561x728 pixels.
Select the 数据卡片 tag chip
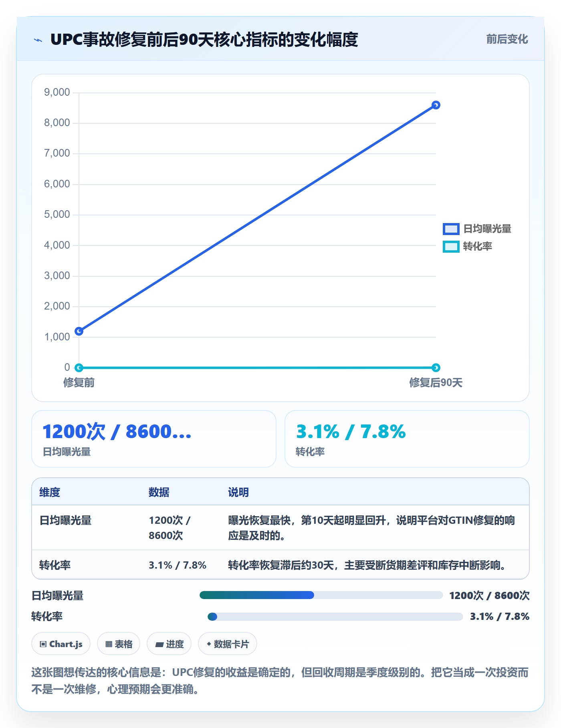228,644
